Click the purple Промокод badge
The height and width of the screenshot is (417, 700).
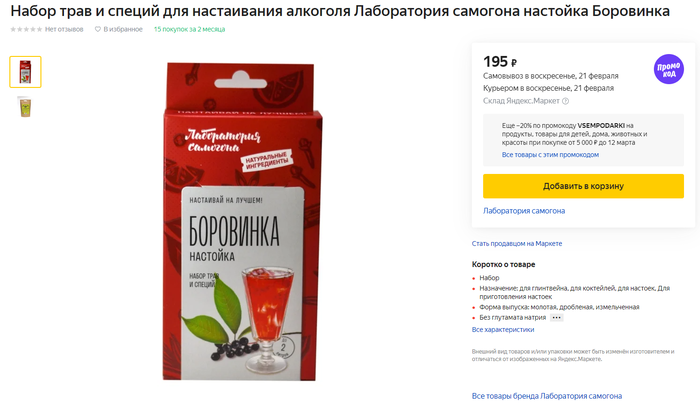pyautogui.click(x=668, y=69)
